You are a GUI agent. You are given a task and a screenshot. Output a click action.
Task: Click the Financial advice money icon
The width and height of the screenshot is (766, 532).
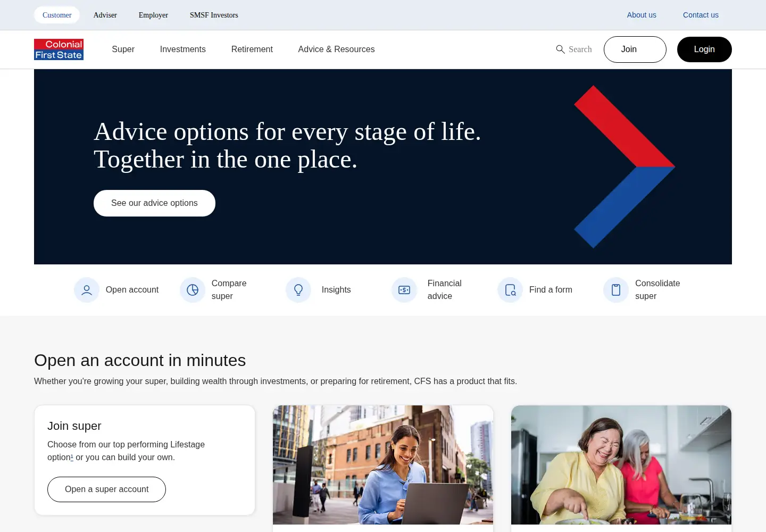[404, 290]
